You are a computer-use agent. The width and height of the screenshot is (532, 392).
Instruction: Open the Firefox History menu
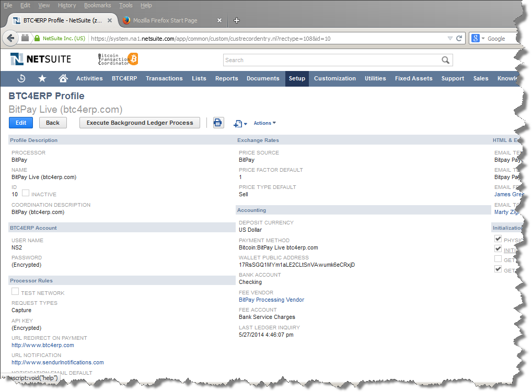pos(67,5)
